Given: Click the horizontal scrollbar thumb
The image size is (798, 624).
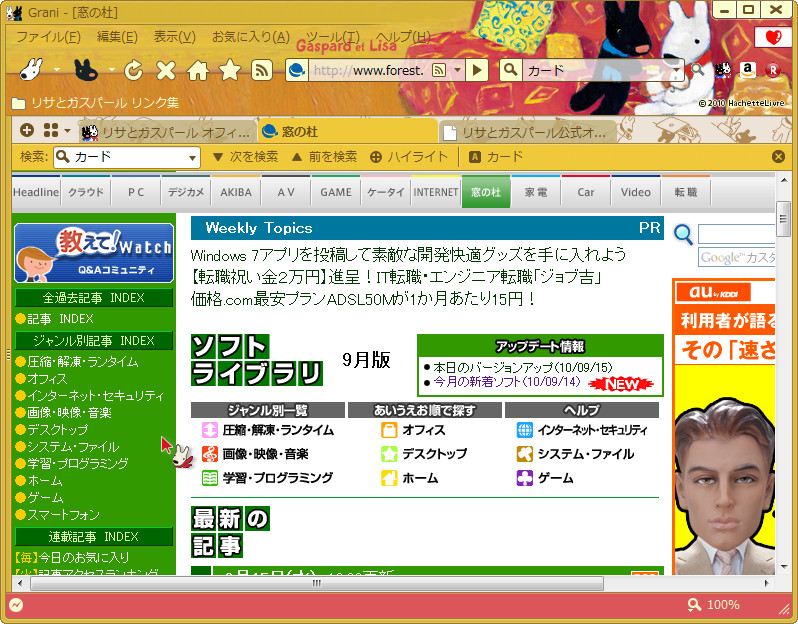Looking at the screenshot, I should click(x=317, y=583).
